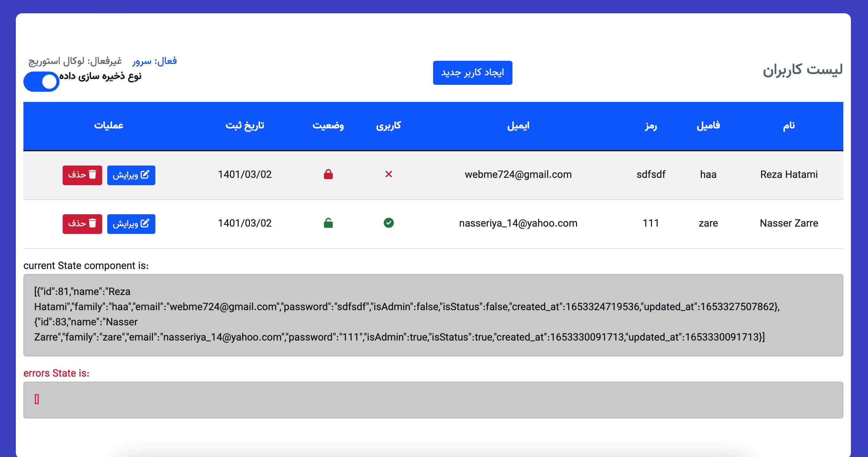Image resolution: width=868 pixels, height=457 pixels.
Task: Click email webme724@gmail.com cell
Action: pyautogui.click(x=518, y=175)
